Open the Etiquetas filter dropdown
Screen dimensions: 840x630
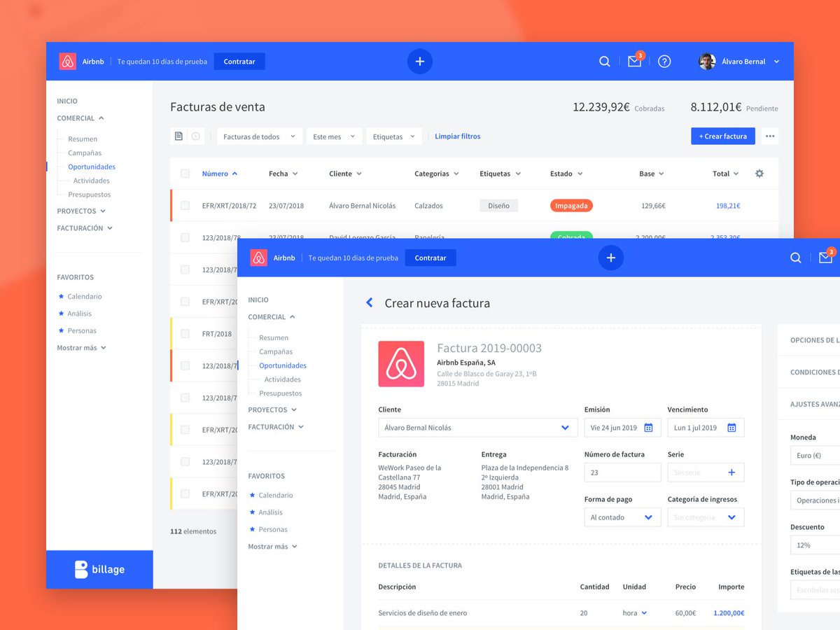pyautogui.click(x=394, y=136)
